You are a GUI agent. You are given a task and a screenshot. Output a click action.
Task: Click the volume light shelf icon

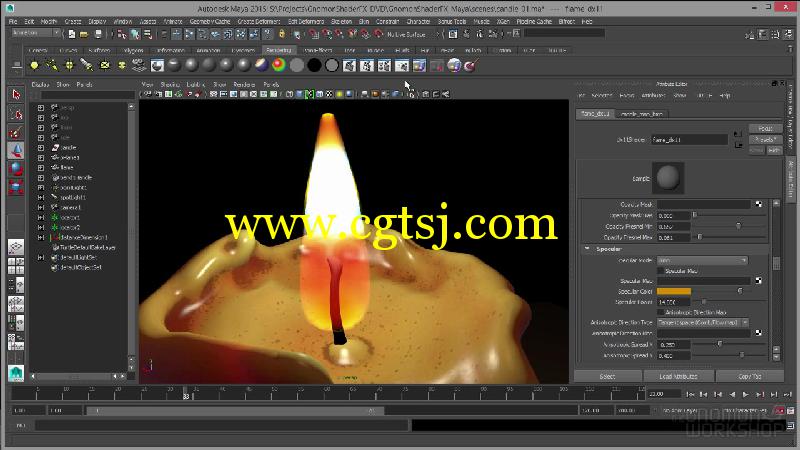tap(122, 65)
